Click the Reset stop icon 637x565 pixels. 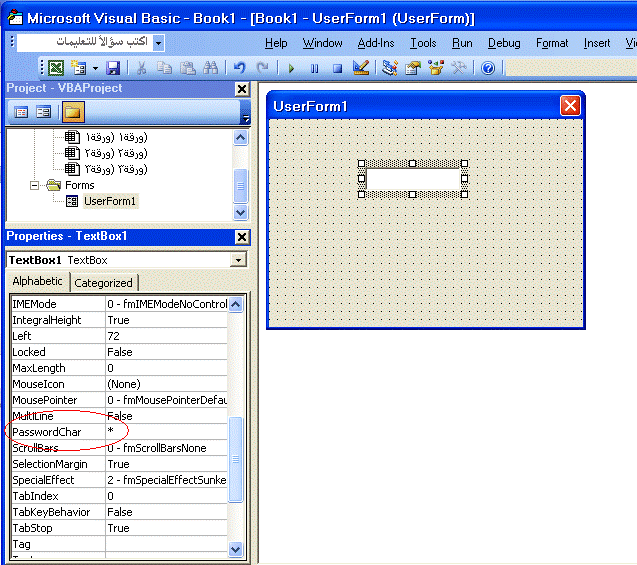337,68
